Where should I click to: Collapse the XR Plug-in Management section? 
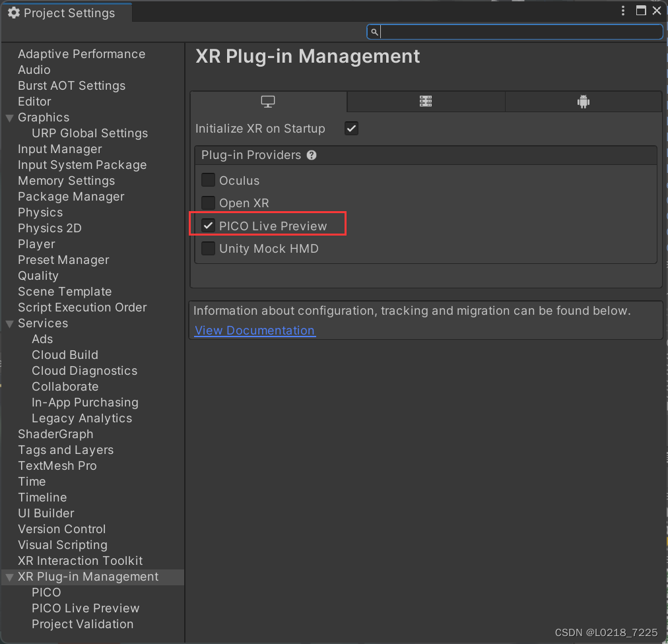[9, 576]
